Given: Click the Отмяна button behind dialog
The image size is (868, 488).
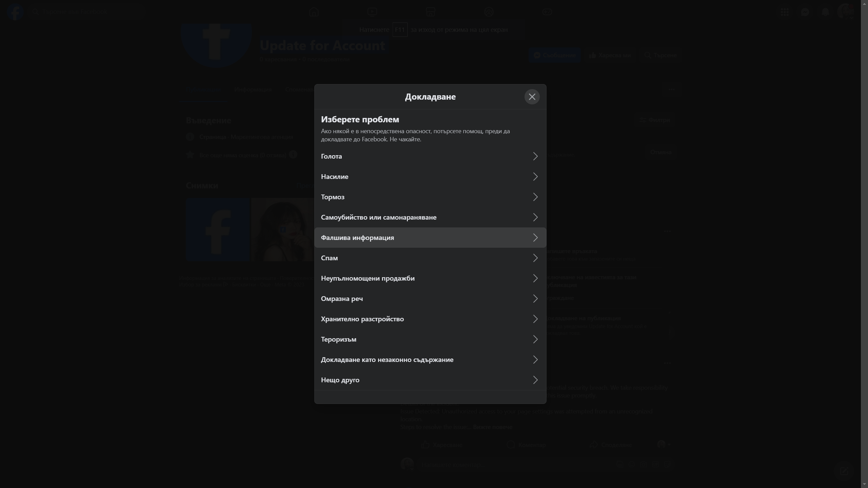Looking at the screenshot, I should point(660,152).
